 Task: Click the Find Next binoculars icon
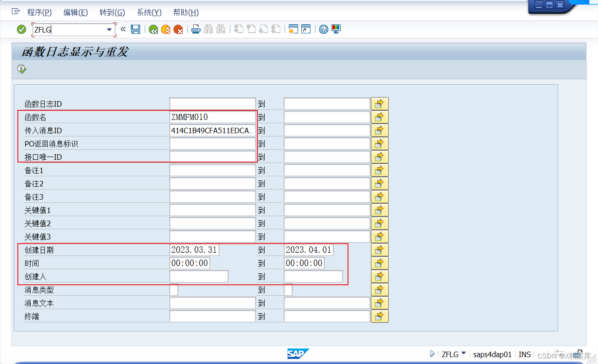[221, 29]
